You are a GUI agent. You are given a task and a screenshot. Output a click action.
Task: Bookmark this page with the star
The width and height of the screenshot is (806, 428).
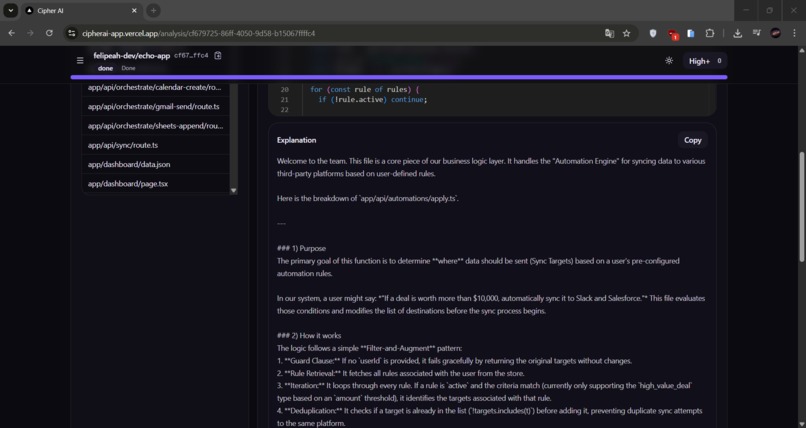pos(626,33)
